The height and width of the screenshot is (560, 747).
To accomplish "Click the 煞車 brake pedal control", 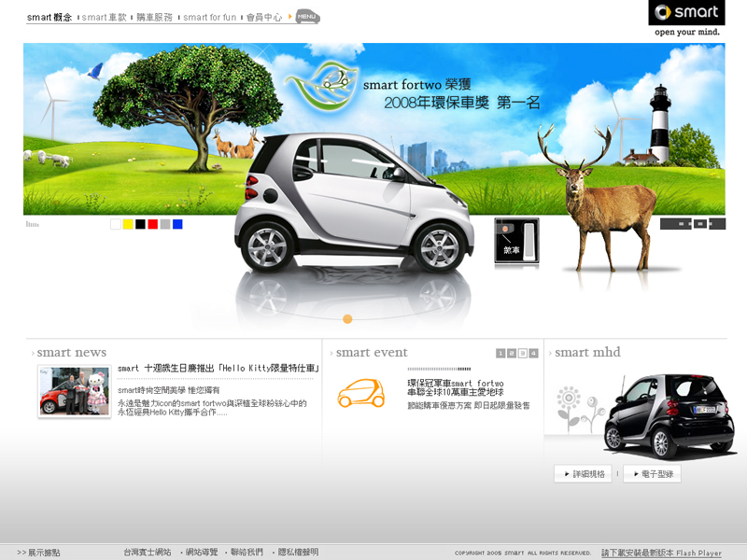I will [517, 241].
